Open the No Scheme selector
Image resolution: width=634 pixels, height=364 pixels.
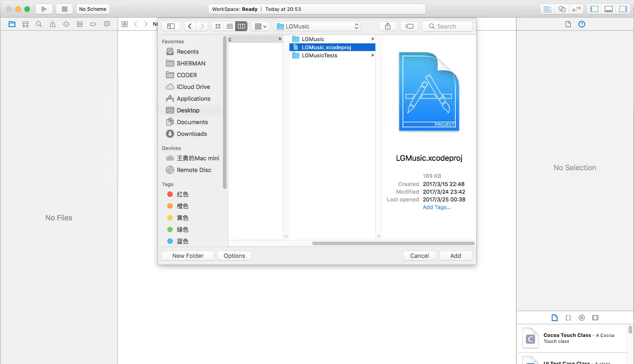[93, 9]
